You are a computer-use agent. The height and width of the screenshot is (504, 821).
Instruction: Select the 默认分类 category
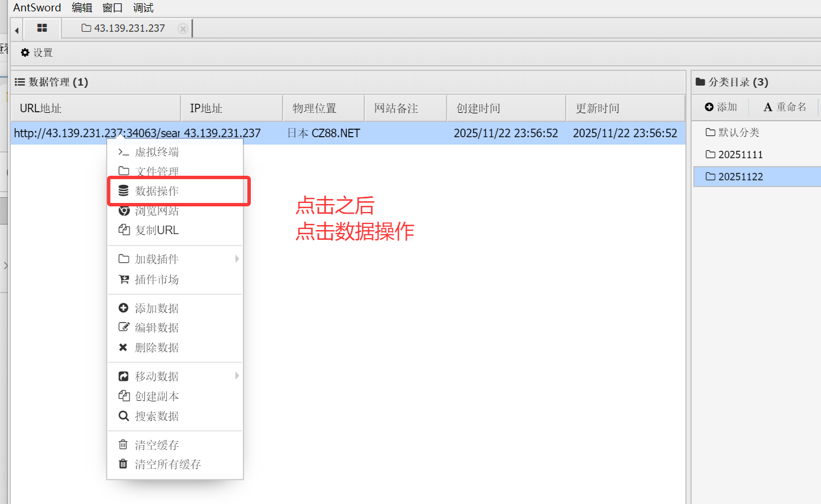pos(757,132)
